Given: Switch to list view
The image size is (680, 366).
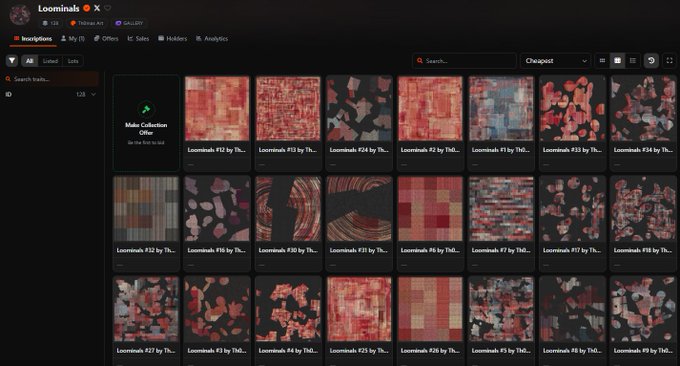Looking at the screenshot, I should pos(633,61).
